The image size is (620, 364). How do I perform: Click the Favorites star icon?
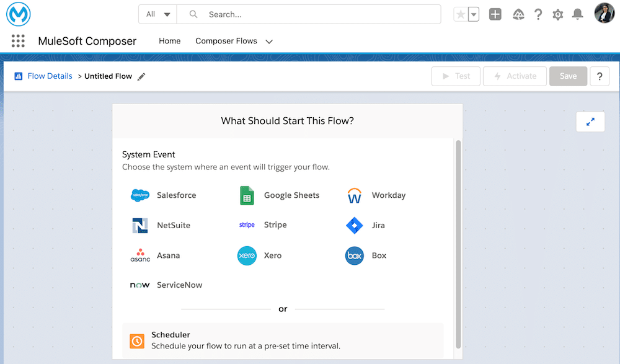click(461, 14)
